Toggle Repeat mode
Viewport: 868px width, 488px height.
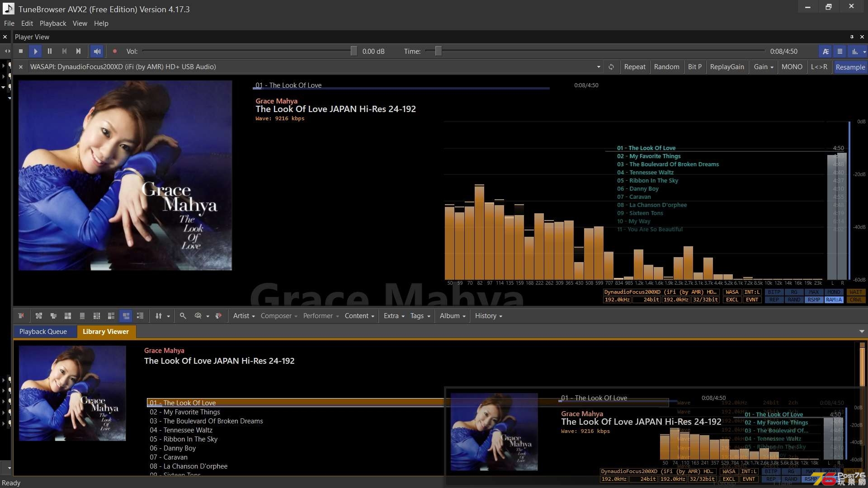coord(635,67)
